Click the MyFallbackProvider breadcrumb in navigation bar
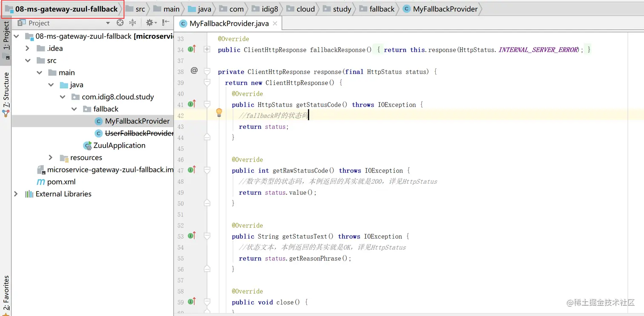This screenshot has height=316, width=644. (440, 9)
